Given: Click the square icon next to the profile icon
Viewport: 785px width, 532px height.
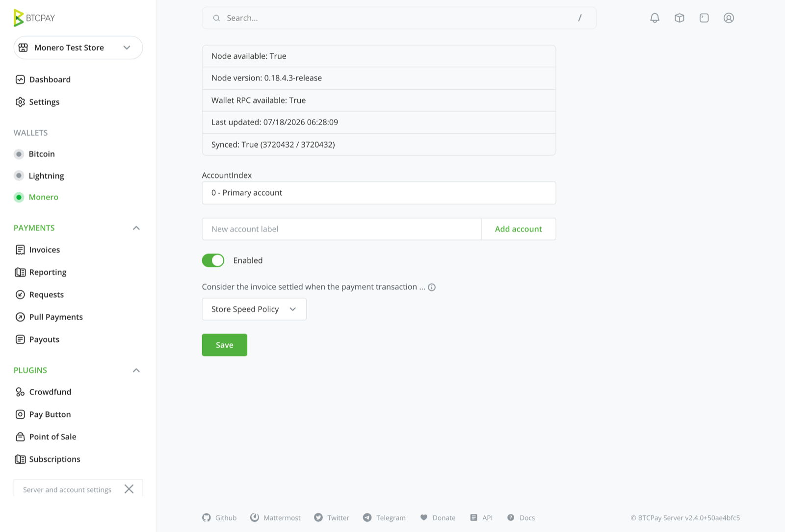Looking at the screenshot, I should [704, 18].
